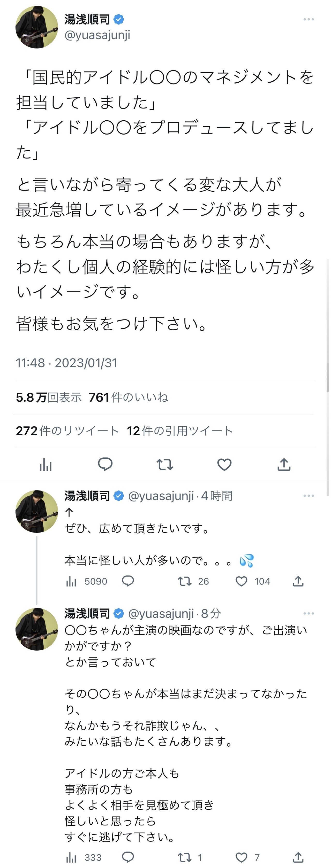Share the main tweet
The width and height of the screenshot is (331, 868).
click(x=284, y=464)
